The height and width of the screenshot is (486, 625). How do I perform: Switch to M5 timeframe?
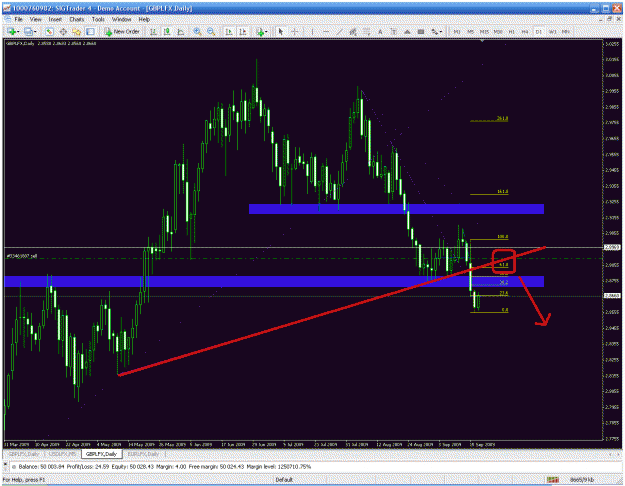pos(470,32)
